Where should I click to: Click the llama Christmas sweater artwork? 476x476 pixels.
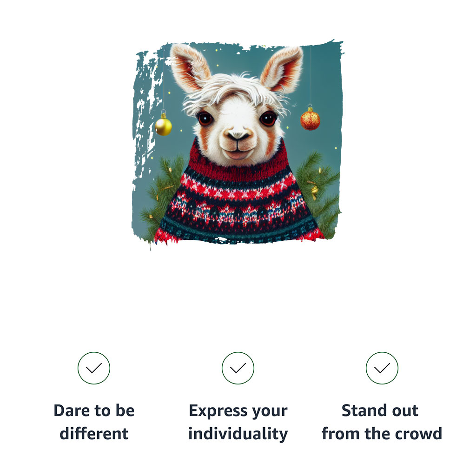[x=238, y=142]
